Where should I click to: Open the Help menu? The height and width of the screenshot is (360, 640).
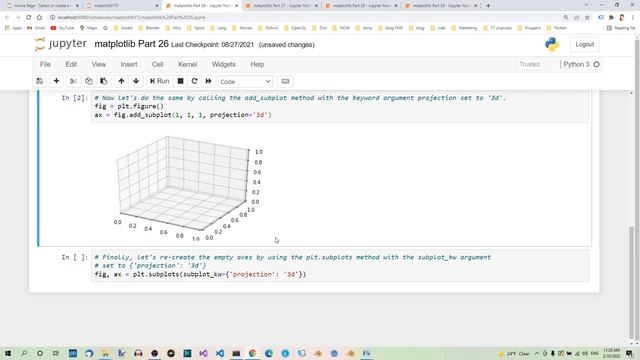coord(257,64)
